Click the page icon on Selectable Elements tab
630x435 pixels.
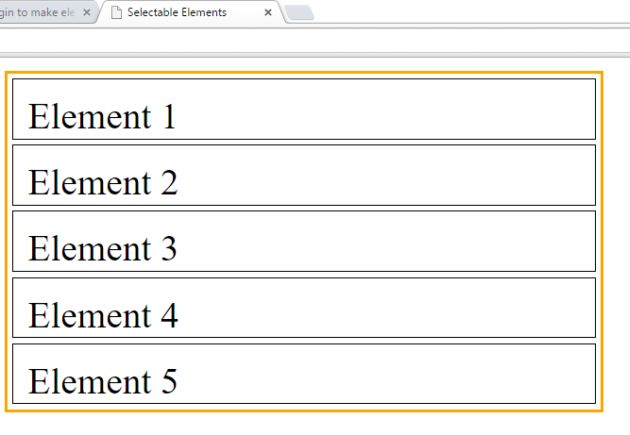(117, 12)
